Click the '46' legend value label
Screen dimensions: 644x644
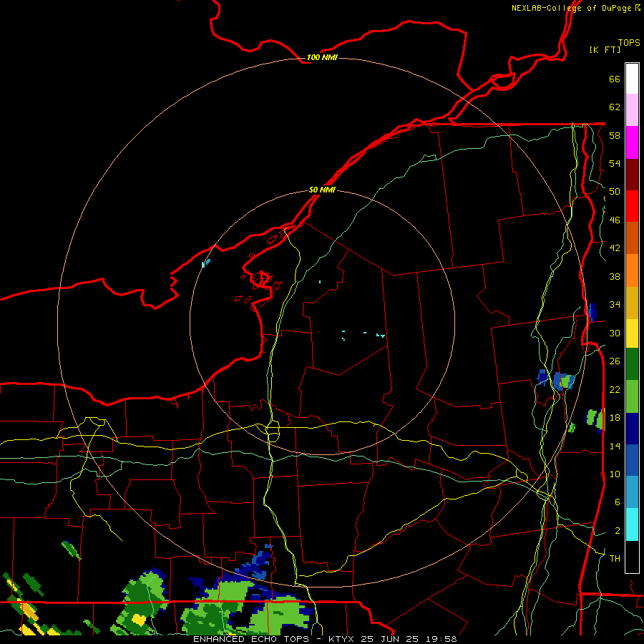615,220
